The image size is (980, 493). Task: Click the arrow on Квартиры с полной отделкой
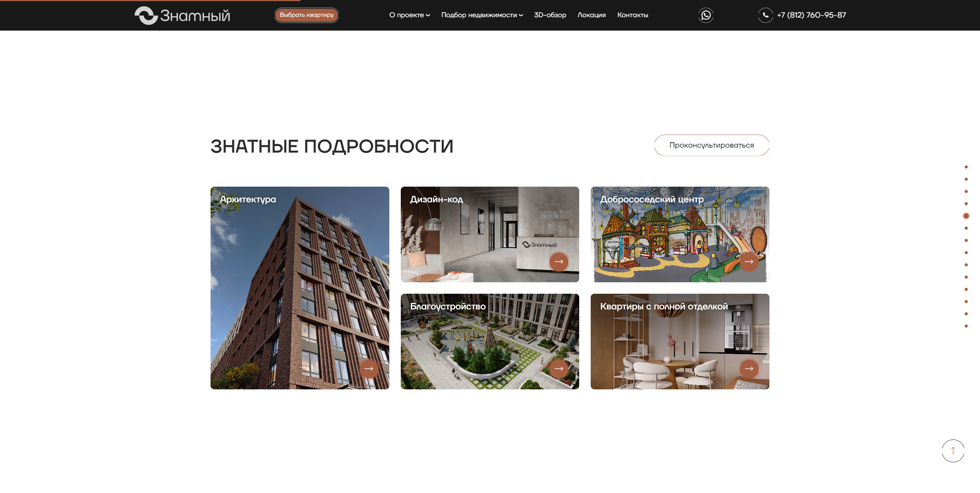(x=749, y=369)
